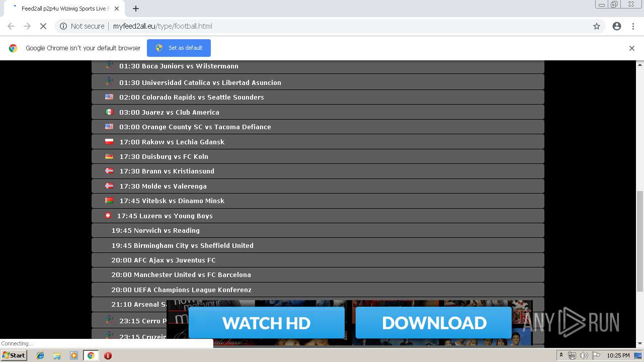Viewport: 644px width, 362px height.
Task: Open the network tray icon
Action: (x=572, y=355)
